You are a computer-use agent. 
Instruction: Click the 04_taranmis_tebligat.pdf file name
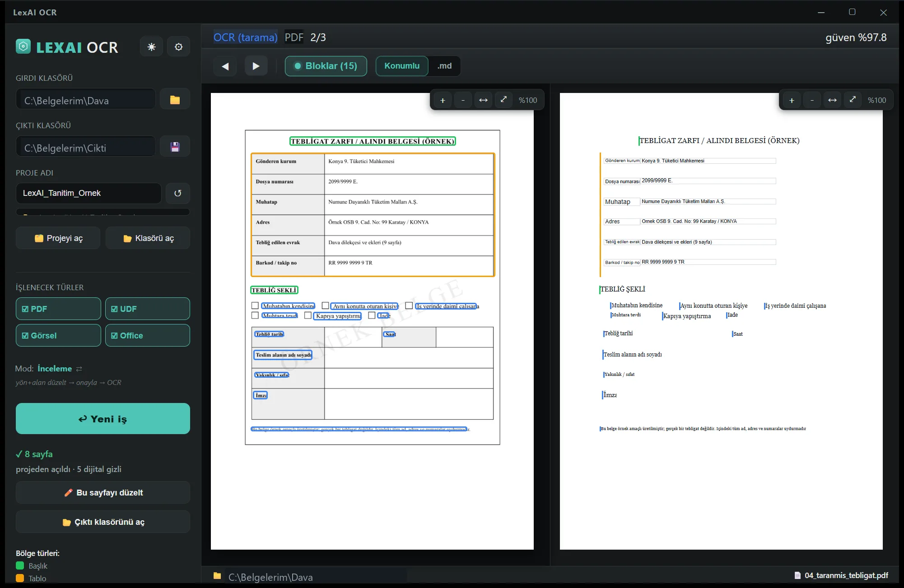(846, 575)
